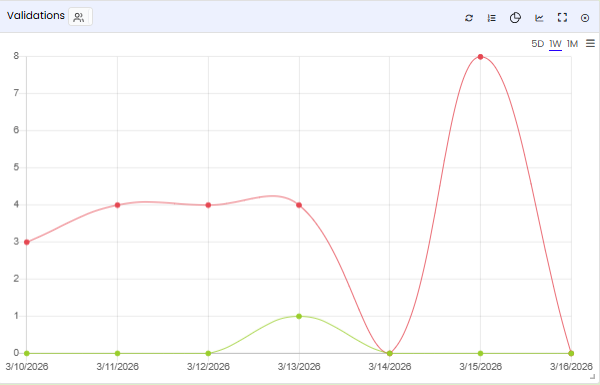The width and height of the screenshot is (600, 385).
Task: Click red data point on 3/11/2026
Action: [117, 205]
